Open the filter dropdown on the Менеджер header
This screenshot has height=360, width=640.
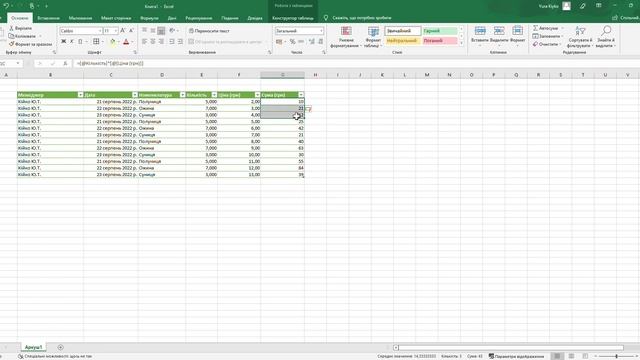[80, 95]
